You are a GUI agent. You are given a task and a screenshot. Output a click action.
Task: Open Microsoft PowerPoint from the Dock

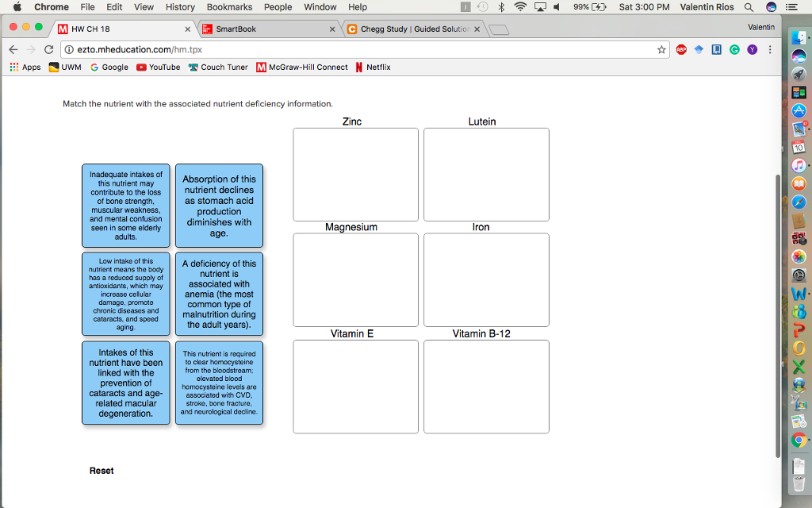click(x=799, y=330)
